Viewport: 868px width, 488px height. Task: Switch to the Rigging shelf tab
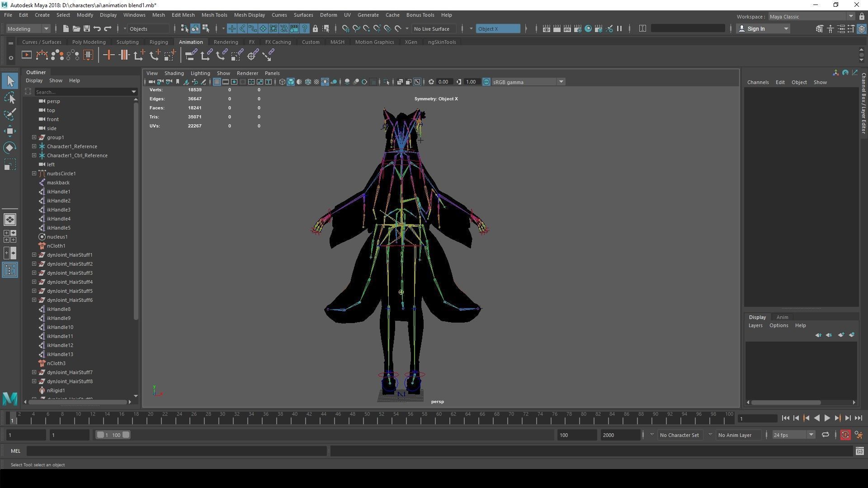tap(158, 42)
